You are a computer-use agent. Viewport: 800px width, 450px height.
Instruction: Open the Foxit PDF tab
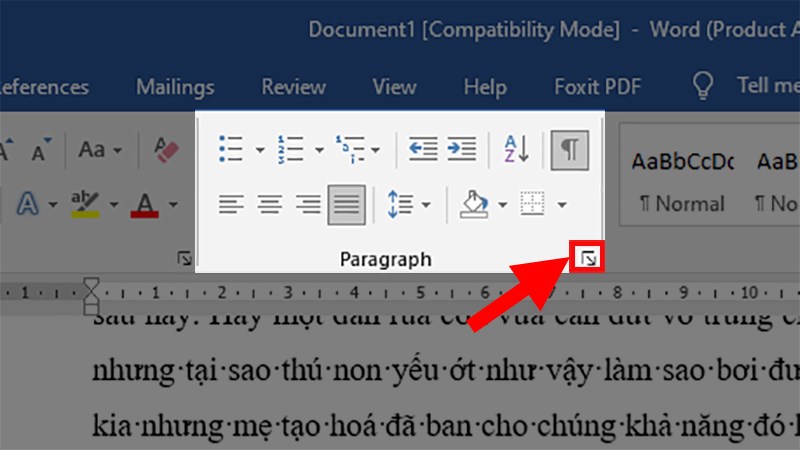pos(597,87)
